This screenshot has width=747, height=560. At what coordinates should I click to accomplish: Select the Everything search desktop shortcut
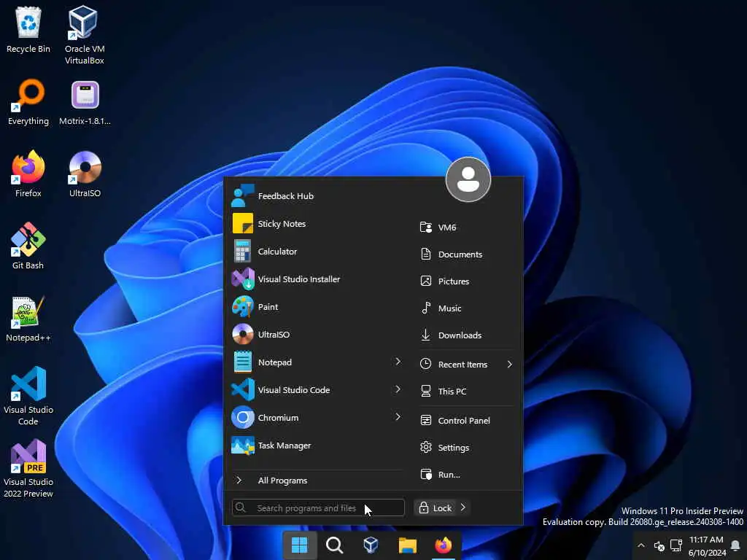point(28,102)
